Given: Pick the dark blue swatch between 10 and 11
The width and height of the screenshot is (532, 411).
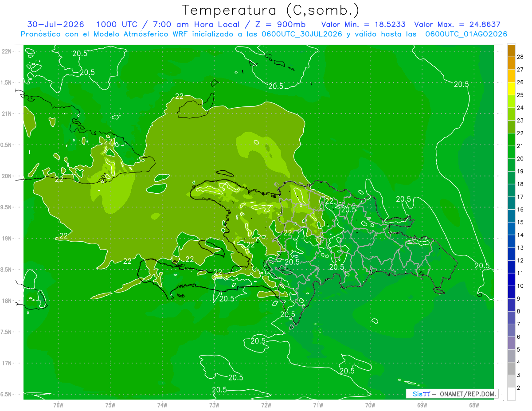Looking at the screenshot, I should (511, 279).
